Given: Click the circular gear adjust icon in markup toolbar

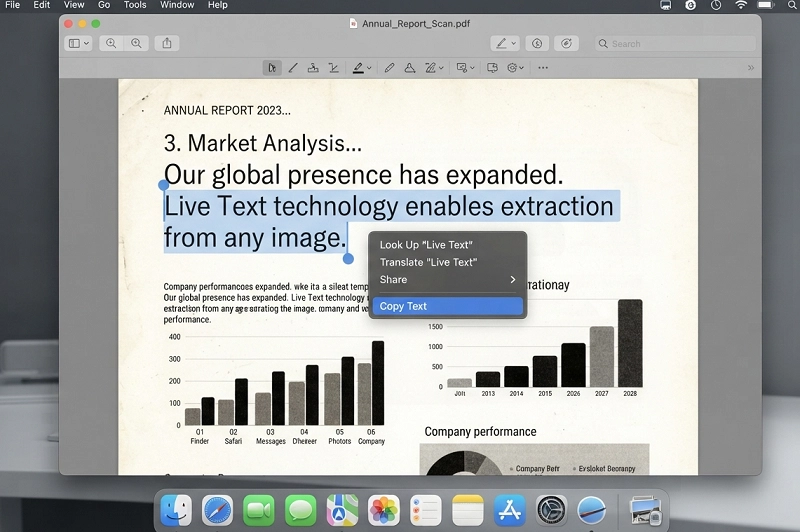Looking at the screenshot, I should pos(512,68).
